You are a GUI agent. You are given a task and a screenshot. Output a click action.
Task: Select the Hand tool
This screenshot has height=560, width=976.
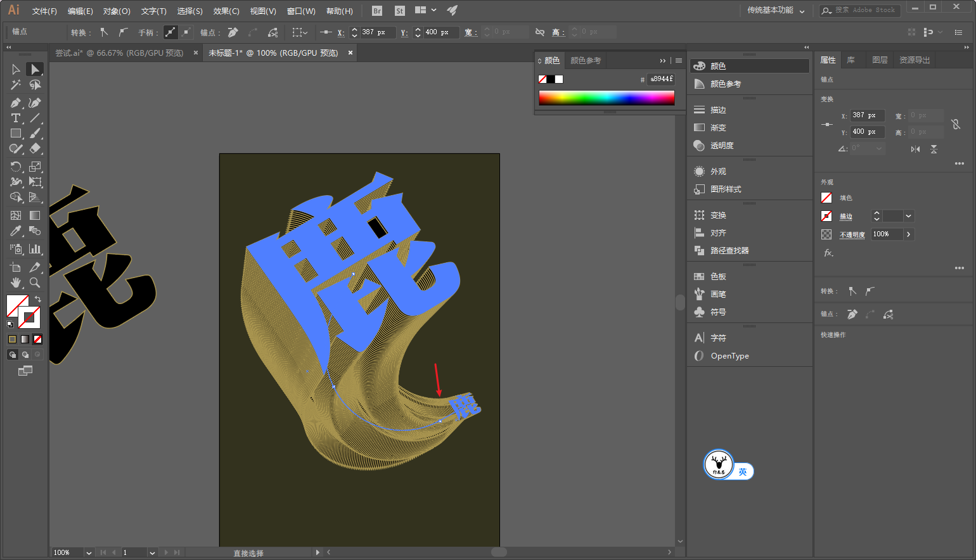16,283
